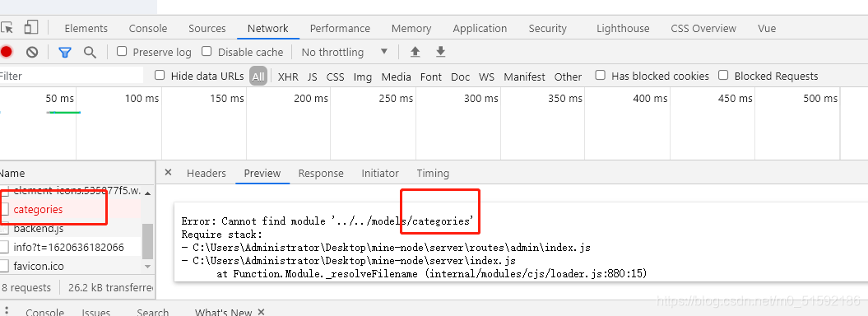Viewport: 868px width, 316px height.
Task: Select the Preview detail tab
Action: click(262, 173)
